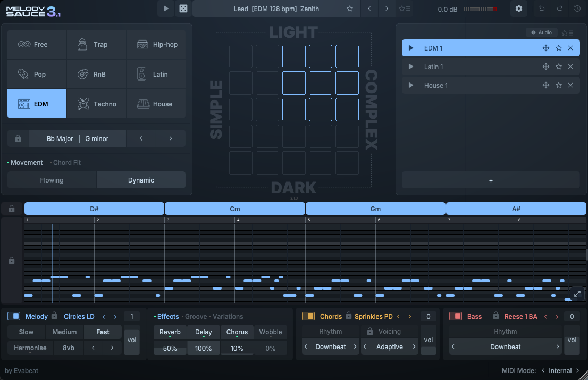Viewport: 588px width, 380px height.
Task: Choose the House genre
Action: (x=156, y=104)
